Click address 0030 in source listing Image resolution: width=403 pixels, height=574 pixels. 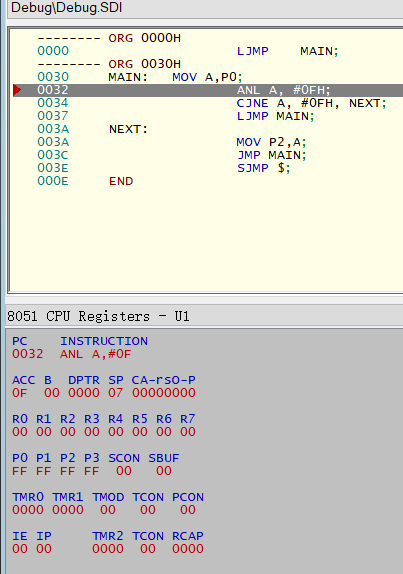(53, 77)
